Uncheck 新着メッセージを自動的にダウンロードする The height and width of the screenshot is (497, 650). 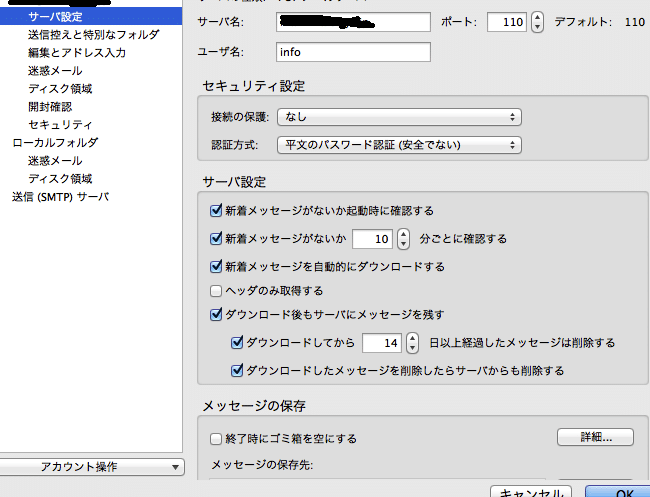(216, 267)
